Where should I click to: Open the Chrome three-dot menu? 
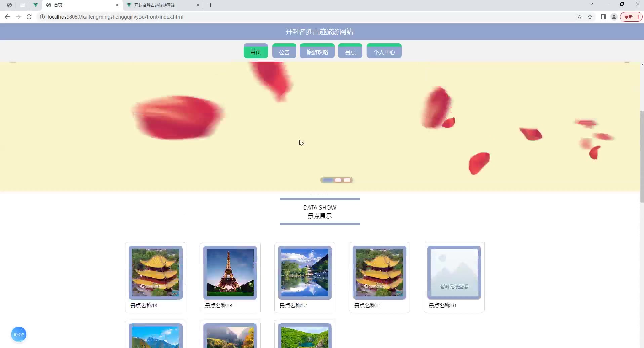pyautogui.click(x=638, y=17)
